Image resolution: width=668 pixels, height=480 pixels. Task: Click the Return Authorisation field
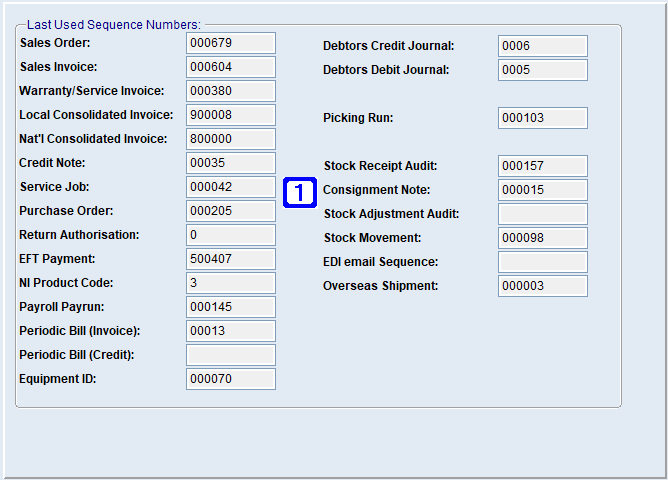[231, 235]
